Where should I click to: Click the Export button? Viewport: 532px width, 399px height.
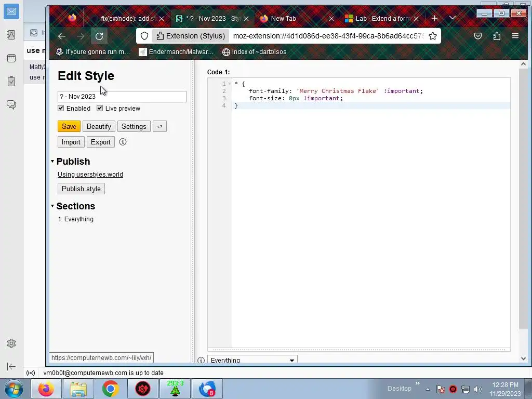[100, 142]
